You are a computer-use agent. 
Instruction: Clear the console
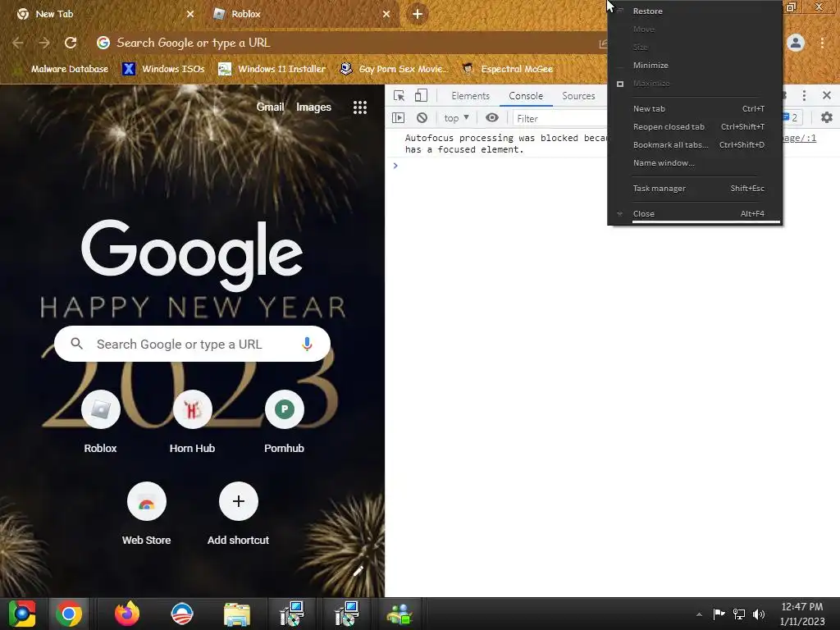[x=422, y=118]
